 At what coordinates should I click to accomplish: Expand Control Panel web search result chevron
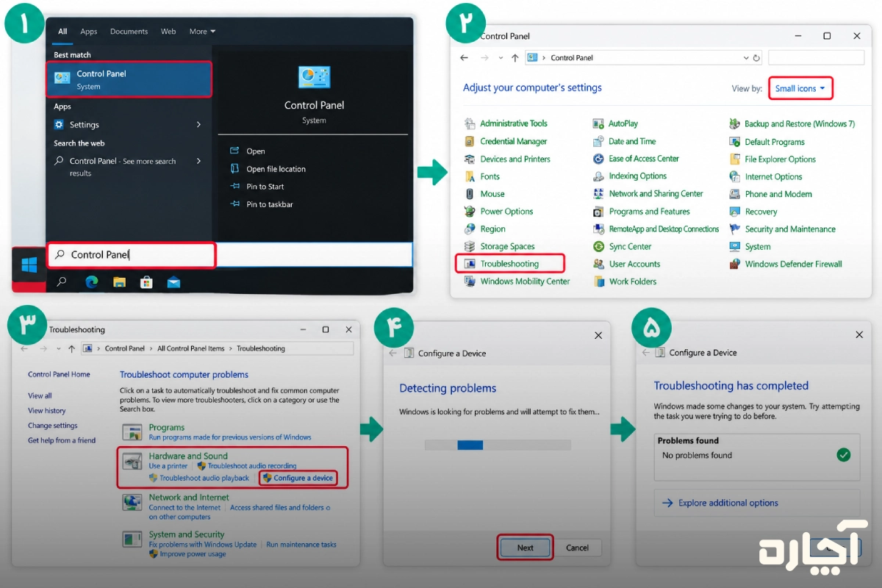tap(198, 161)
